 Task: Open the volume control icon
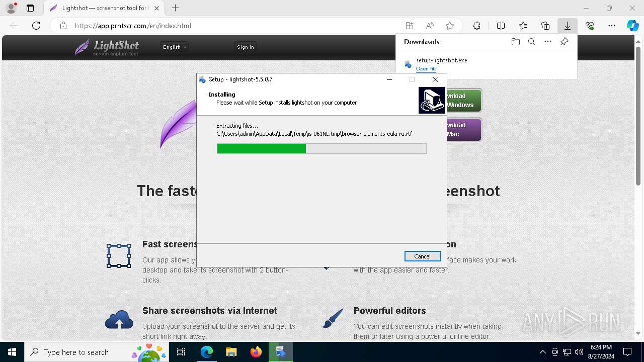coord(579,352)
